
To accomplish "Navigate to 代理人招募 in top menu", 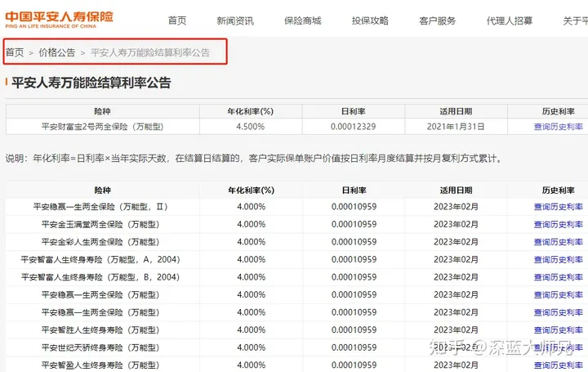I will pos(510,20).
